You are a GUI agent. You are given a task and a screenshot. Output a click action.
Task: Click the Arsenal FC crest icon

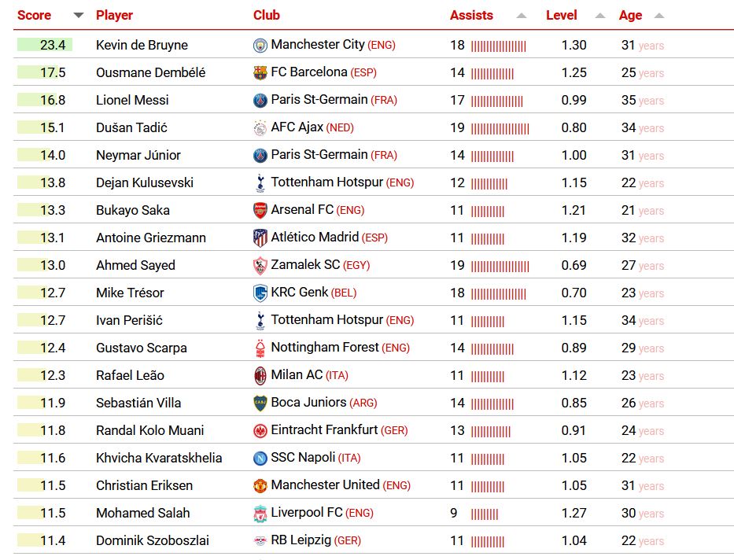[260, 211]
